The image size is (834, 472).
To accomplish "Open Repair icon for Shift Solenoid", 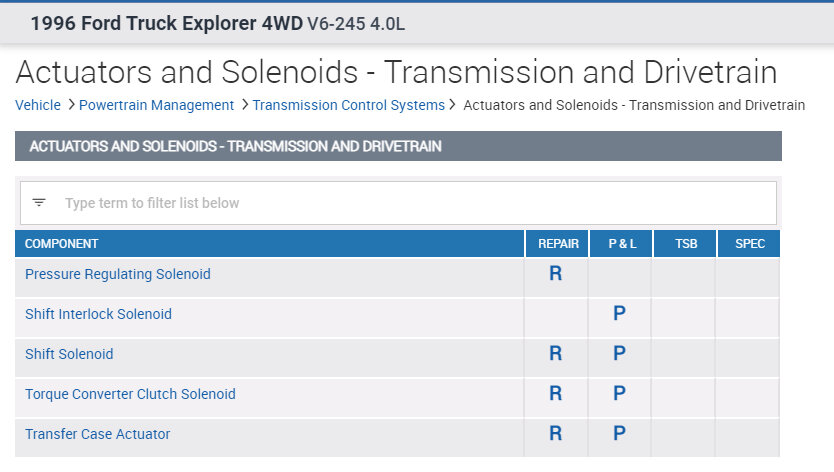I will tap(556, 354).
